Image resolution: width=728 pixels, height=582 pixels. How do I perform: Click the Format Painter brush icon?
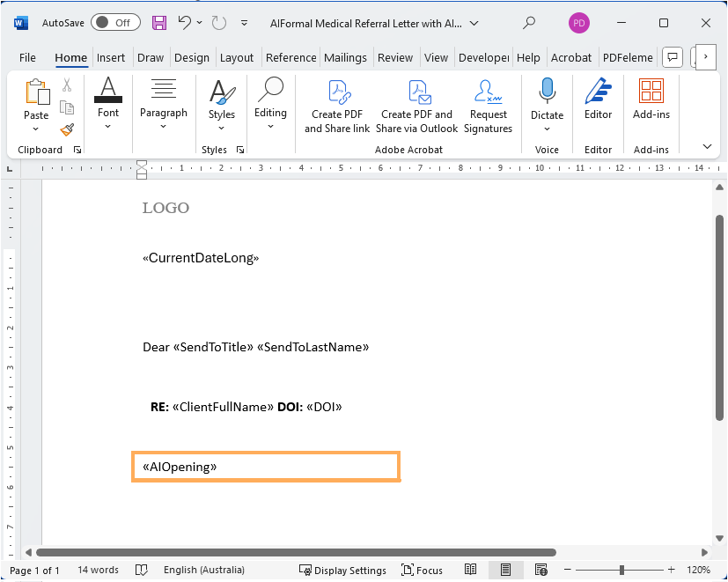click(x=67, y=129)
